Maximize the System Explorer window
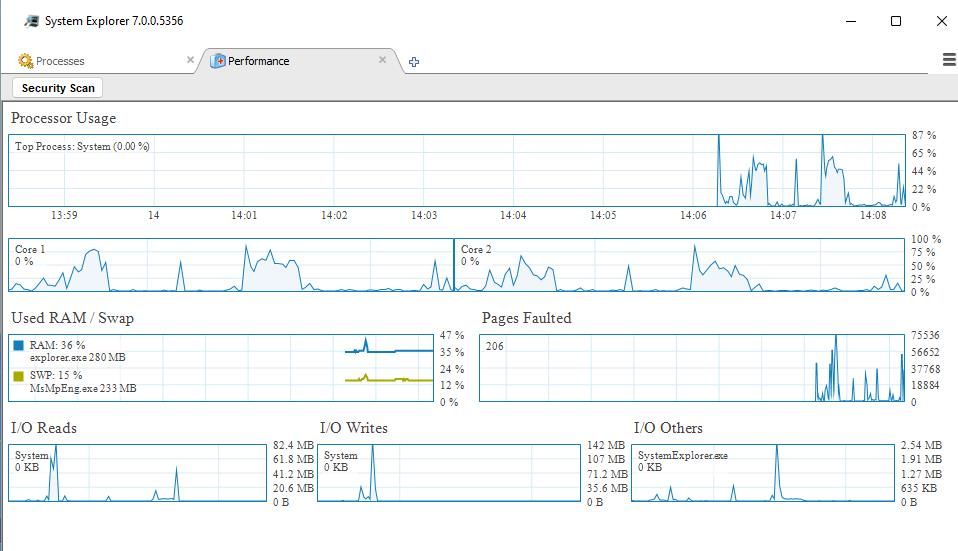Image resolution: width=958 pixels, height=551 pixels. [896, 21]
